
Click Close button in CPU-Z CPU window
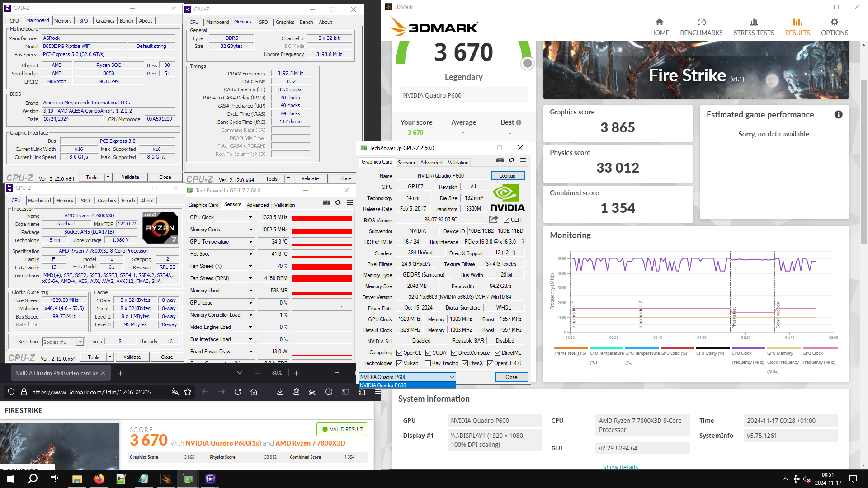point(167,357)
